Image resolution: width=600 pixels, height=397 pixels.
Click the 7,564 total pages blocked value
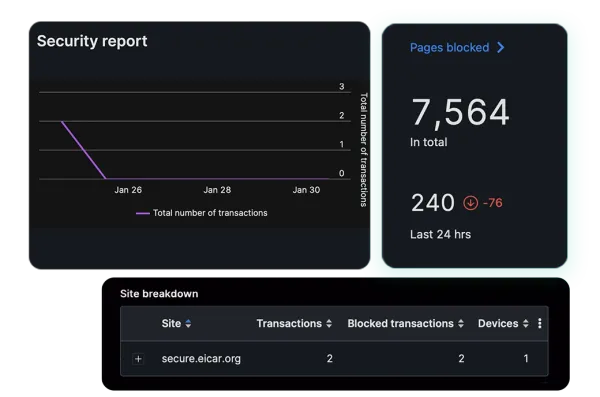[460, 113]
